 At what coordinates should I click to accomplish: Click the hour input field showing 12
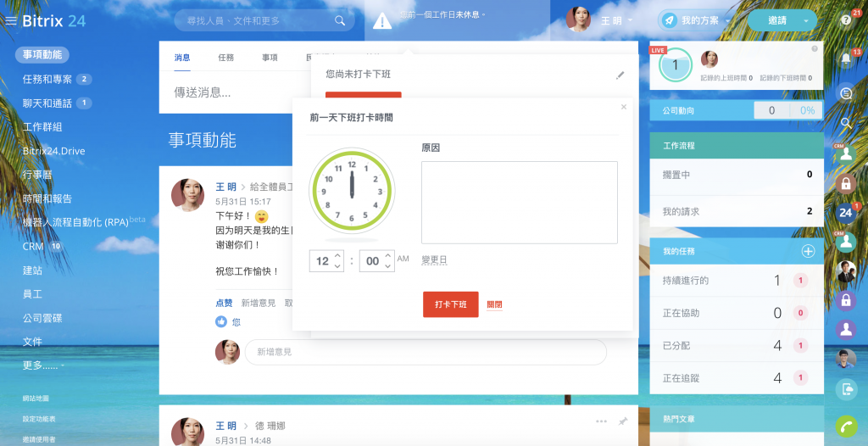point(322,261)
